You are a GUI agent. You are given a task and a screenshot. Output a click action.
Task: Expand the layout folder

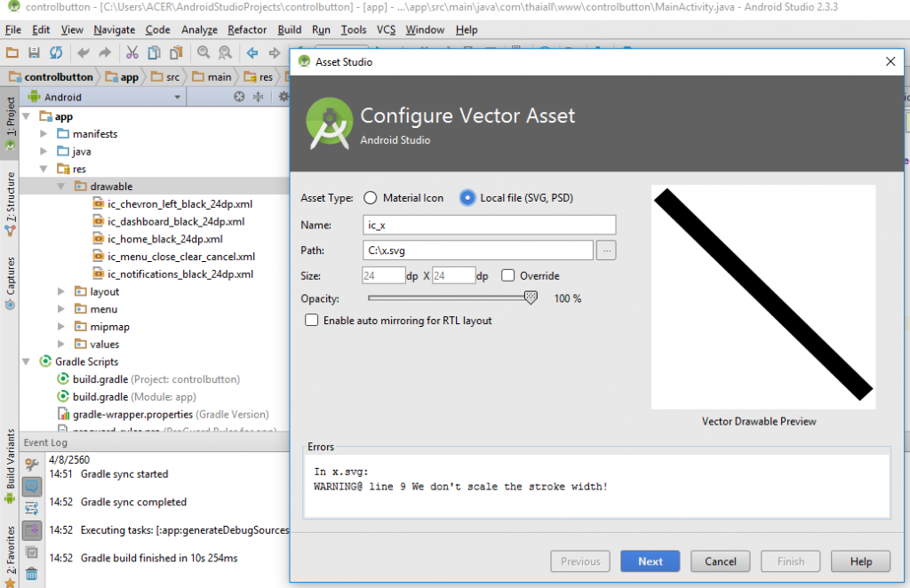click(61, 291)
